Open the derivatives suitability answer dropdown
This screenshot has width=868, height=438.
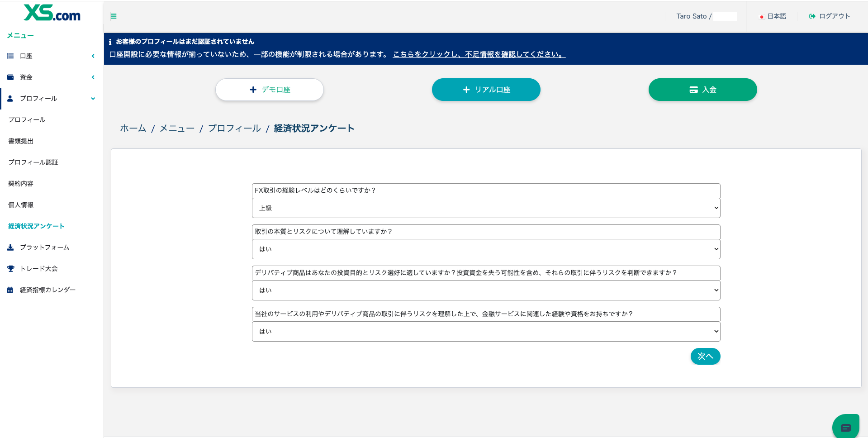[486, 290]
